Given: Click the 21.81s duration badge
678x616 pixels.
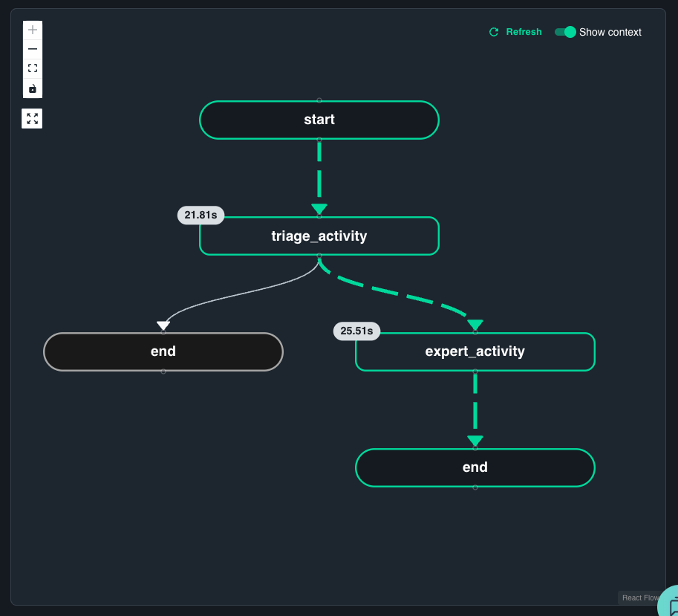Looking at the screenshot, I should click(x=200, y=215).
